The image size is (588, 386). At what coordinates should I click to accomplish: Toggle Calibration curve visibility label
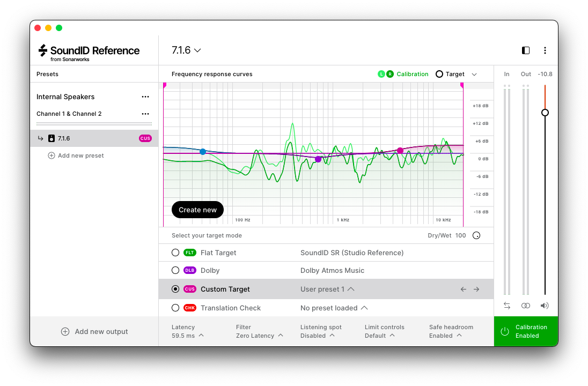(x=413, y=74)
